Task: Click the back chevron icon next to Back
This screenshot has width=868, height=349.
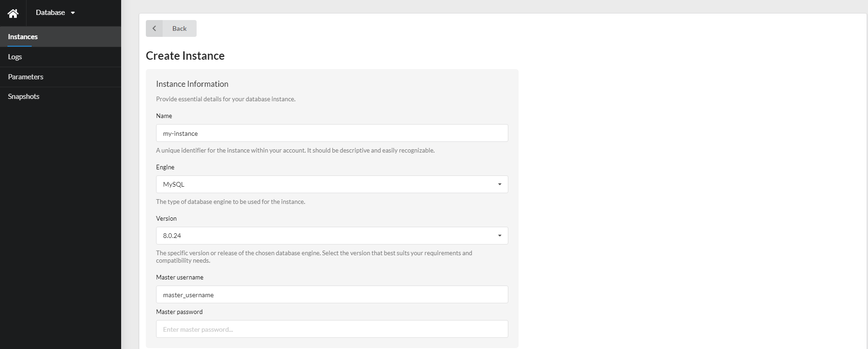Action: (x=154, y=28)
